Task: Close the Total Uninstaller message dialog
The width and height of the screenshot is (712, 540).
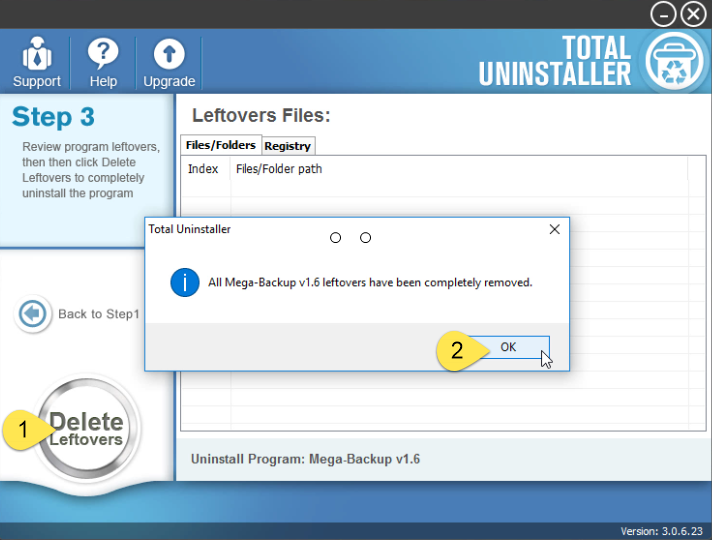Action: 554,229
